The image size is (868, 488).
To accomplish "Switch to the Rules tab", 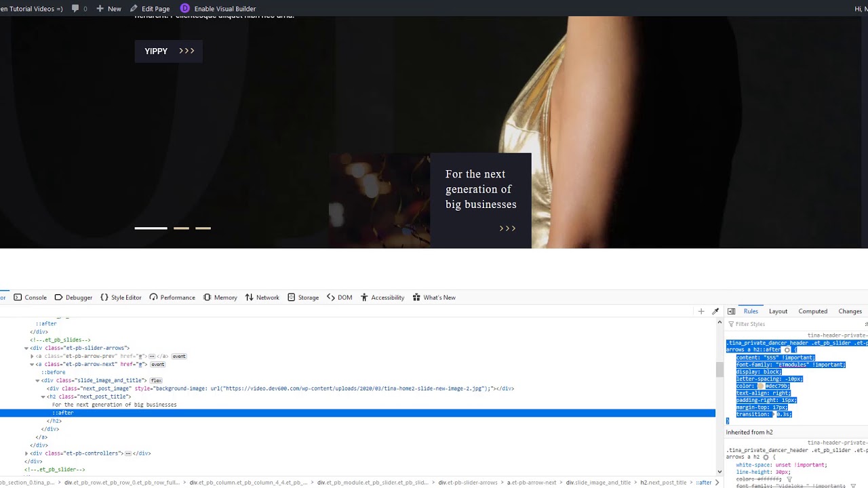I will click(x=751, y=311).
